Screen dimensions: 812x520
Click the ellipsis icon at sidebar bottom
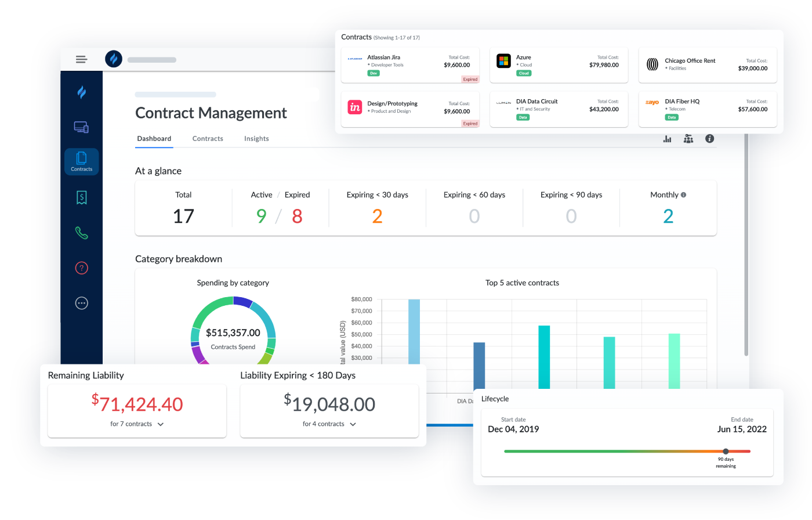(x=81, y=303)
